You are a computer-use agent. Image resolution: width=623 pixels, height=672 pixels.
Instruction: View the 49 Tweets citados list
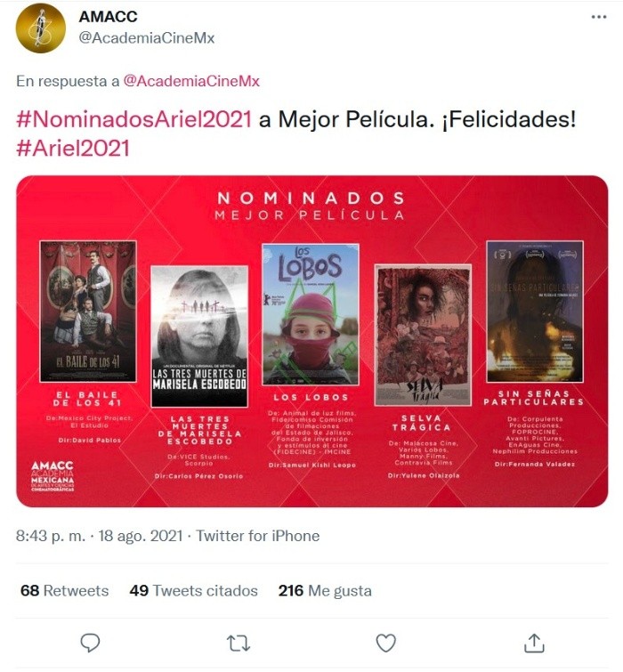[x=194, y=591]
